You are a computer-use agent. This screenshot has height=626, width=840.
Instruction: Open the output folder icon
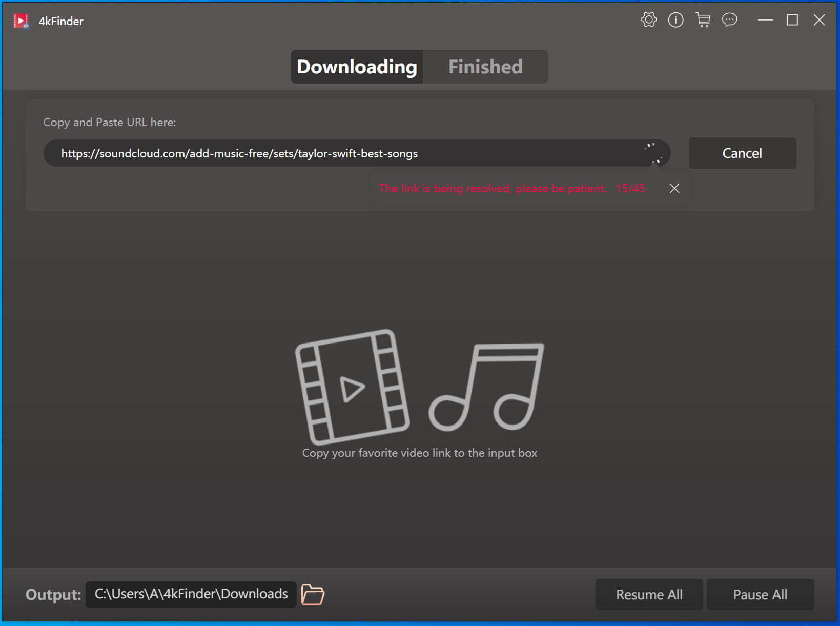[x=313, y=595]
